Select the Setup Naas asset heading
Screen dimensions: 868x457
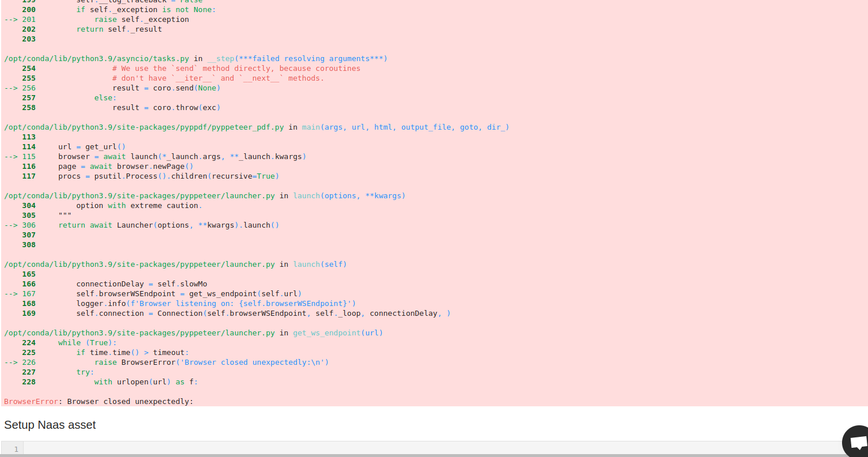tap(50, 425)
